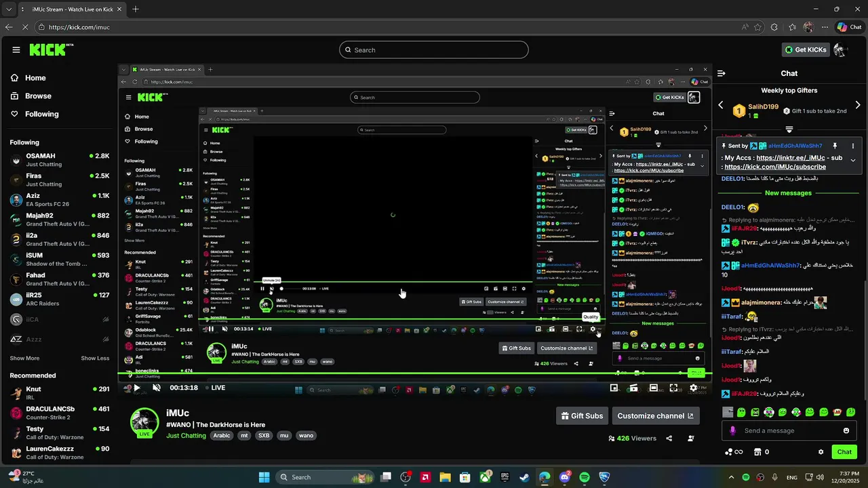
Task: Unmute the main player volume
Action: 157,388
